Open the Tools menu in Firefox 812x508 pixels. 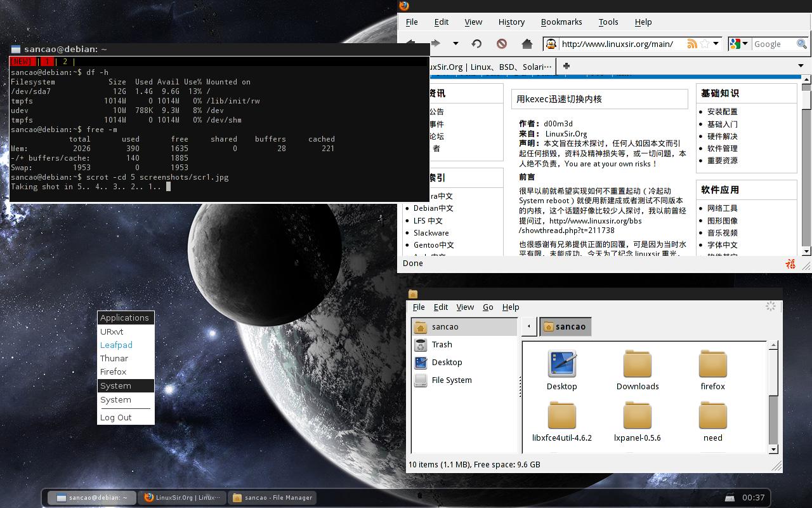(608, 22)
